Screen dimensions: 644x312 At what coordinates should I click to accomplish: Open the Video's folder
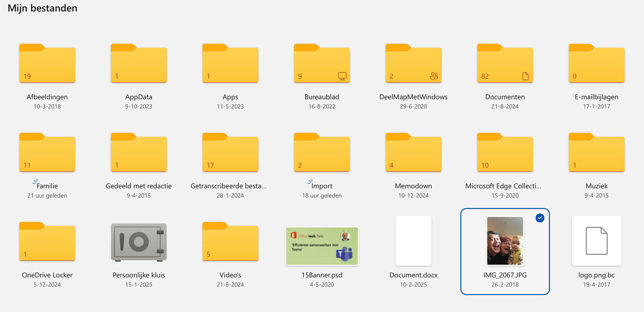tap(230, 242)
